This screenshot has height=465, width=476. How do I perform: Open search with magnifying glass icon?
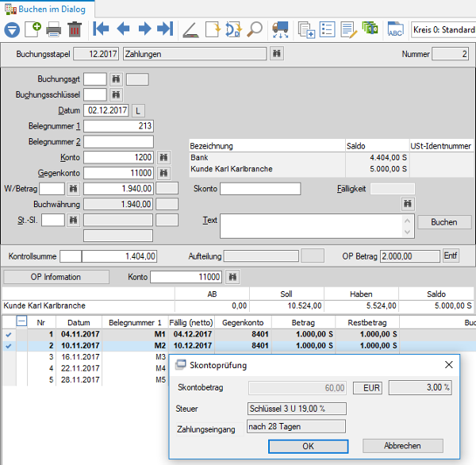(255, 29)
